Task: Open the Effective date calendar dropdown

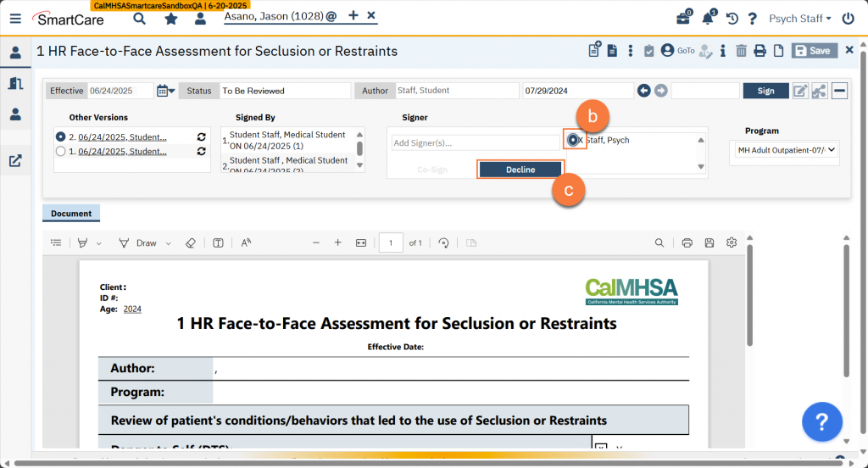Action: tap(165, 91)
